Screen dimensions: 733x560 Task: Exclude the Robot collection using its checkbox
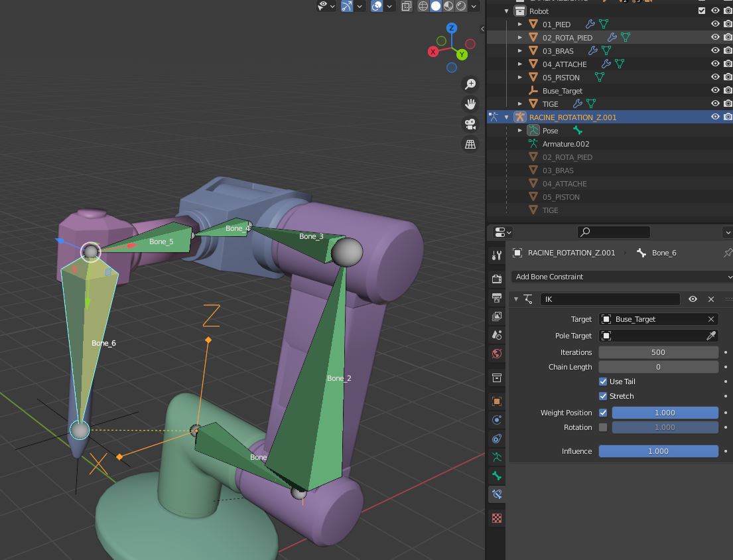(702, 11)
